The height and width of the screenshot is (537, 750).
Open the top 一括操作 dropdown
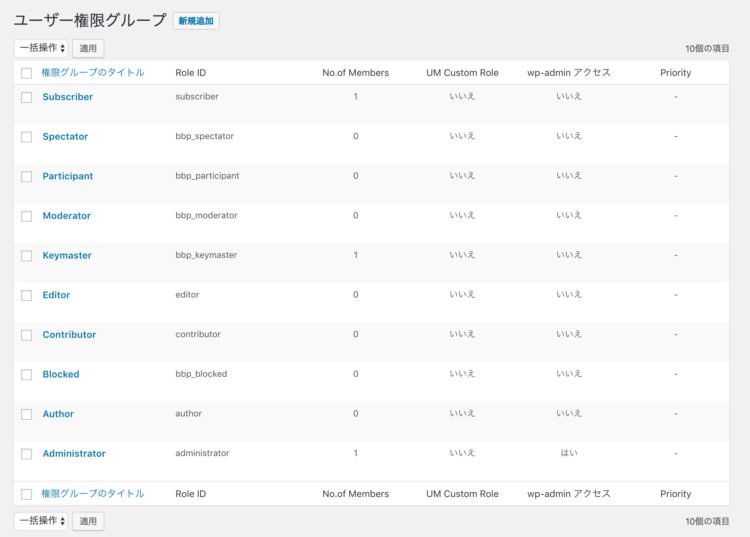(41, 48)
